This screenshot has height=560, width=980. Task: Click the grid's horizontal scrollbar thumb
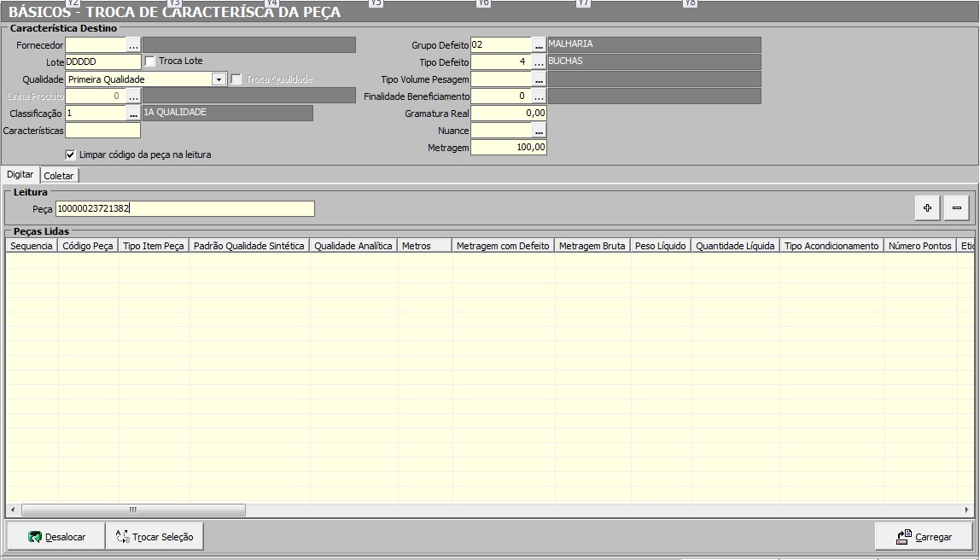point(133,510)
